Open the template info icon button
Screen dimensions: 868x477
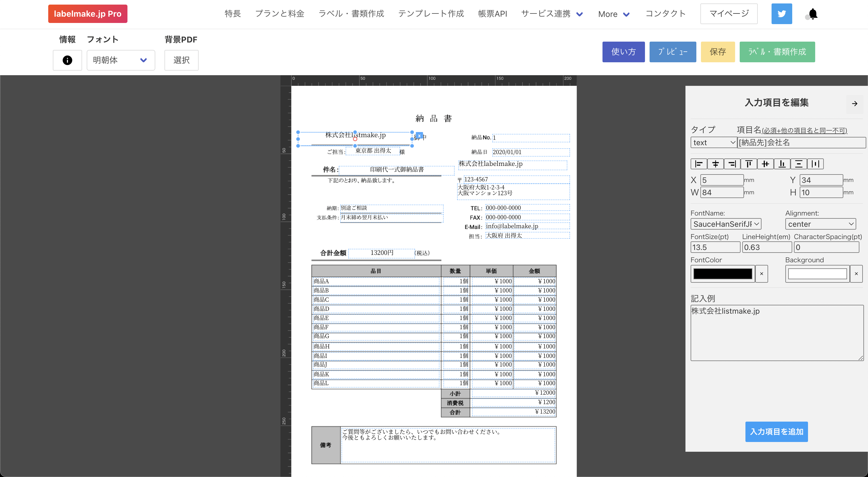[67, 60]
